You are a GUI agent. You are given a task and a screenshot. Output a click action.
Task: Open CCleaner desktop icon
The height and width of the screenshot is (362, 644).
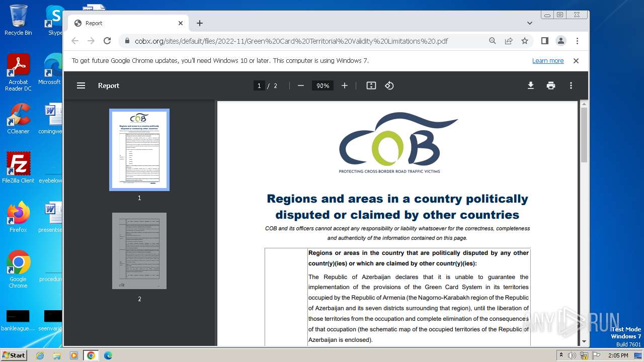pyautogui.click(x=18, y=119)
